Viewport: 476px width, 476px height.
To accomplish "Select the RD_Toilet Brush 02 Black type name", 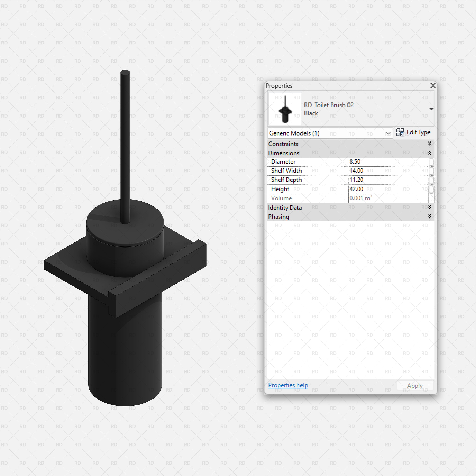I will [x=329, y=109].
